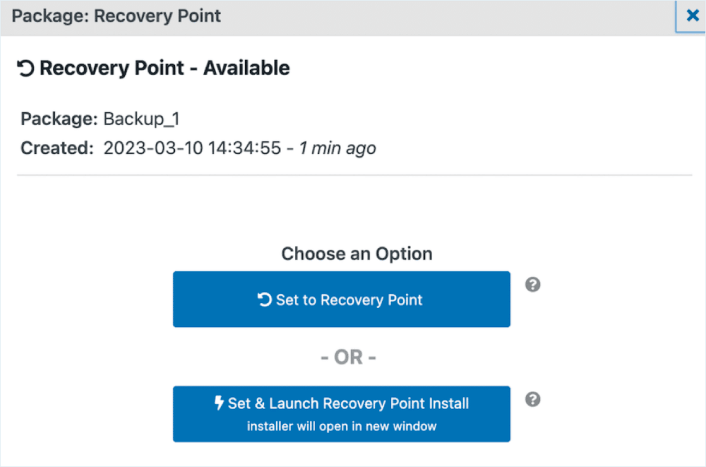Click the Created: field label
This screenshot has height=467, width=706.
[x=57, y=148]
